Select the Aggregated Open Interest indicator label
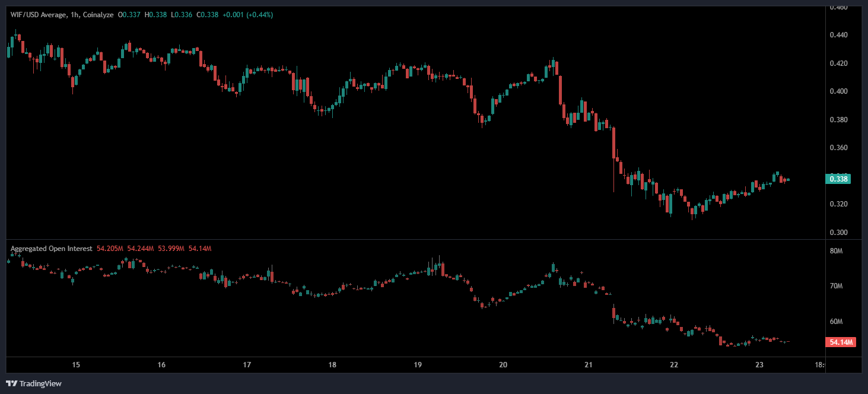The width and height of the screenshot is (868, 394). 51,249
